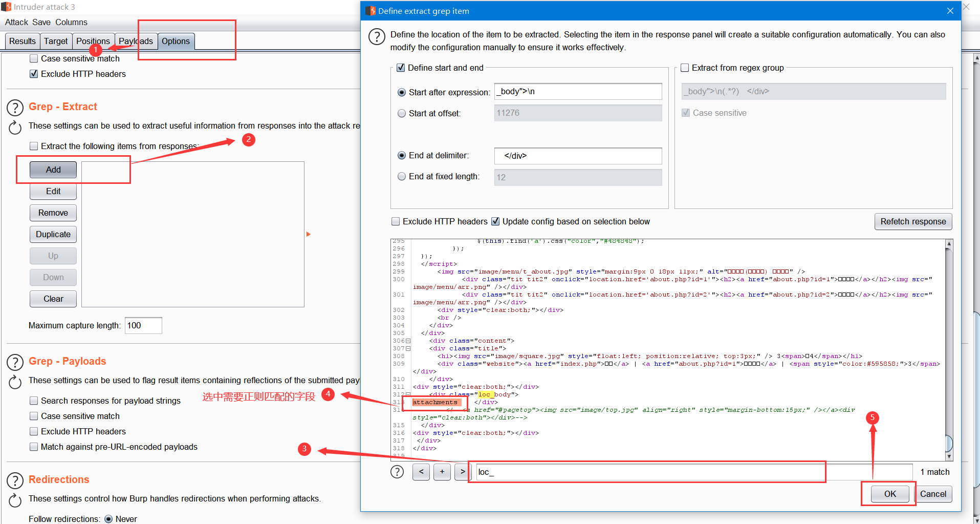Toggle Case sensitive match under Grep - Payloads
This screenshot has width=980, height=524.
(x=34, y=416)
